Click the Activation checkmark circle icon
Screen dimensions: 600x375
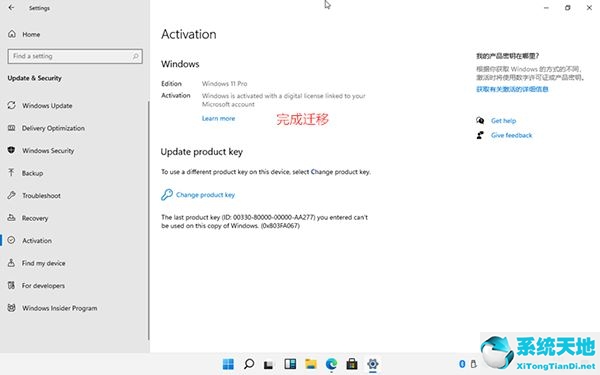11,240
